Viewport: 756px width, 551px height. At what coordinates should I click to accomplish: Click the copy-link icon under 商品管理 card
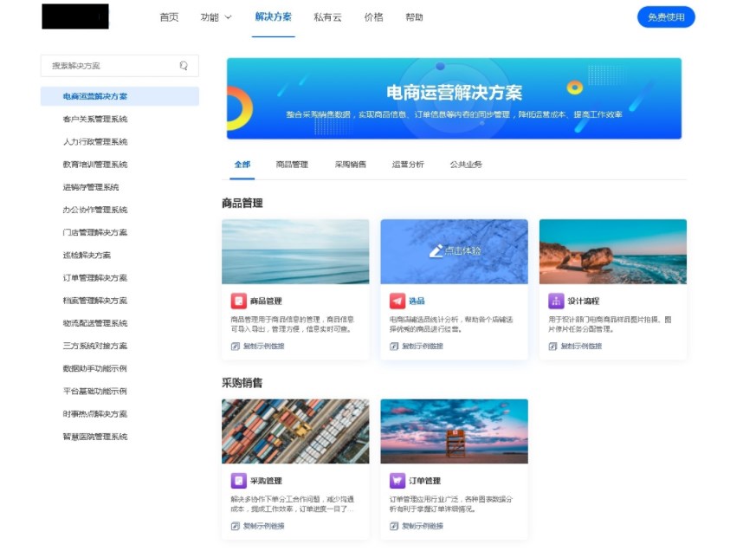click(236, 347)
